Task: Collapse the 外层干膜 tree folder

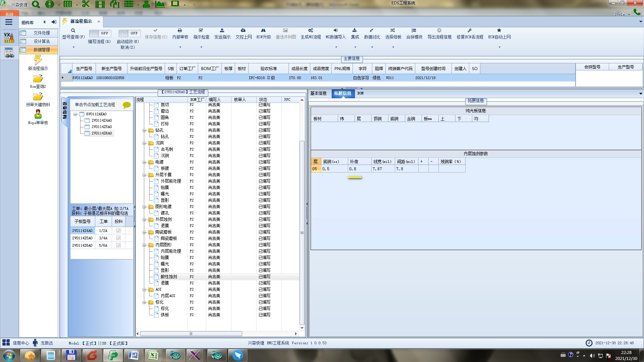Action: pyautogui.click(x=145, y=175)
